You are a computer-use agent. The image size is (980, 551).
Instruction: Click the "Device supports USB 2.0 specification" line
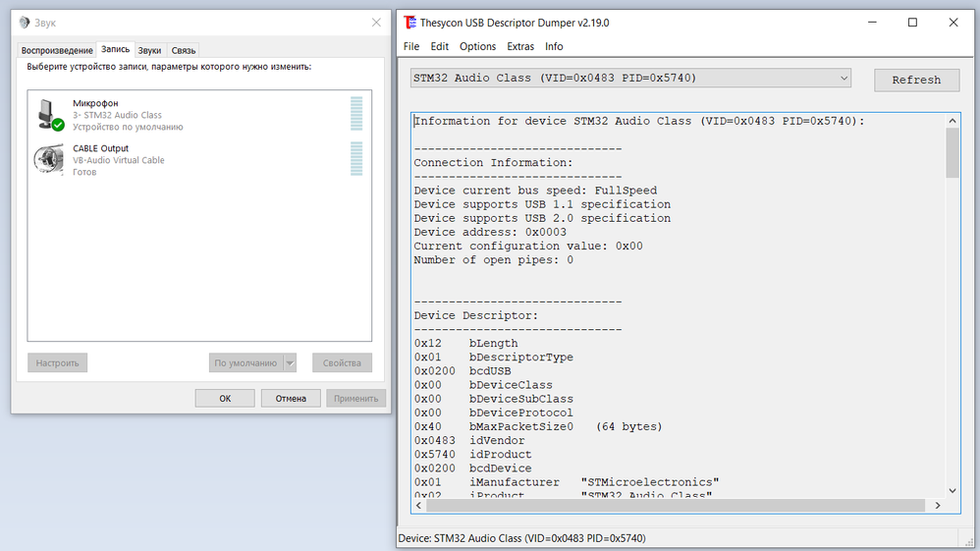click(542, 218)
